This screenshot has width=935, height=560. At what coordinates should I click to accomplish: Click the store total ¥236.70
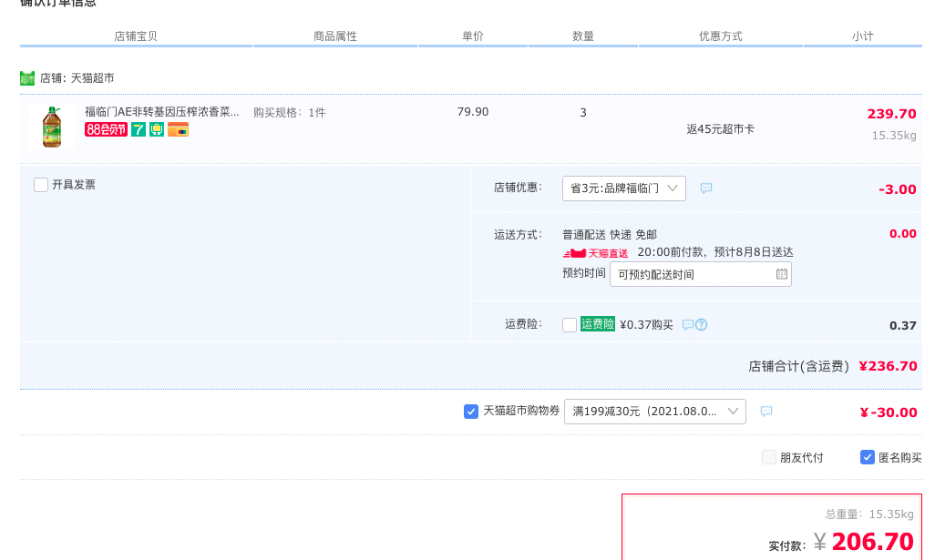[888, 366]
